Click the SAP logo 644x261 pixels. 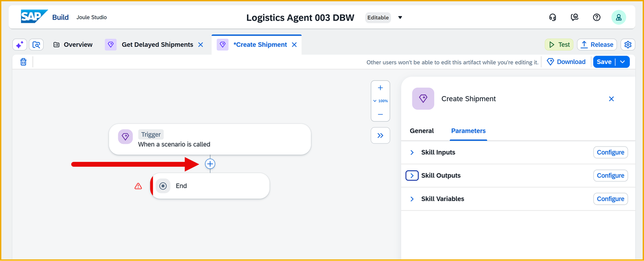pyautogui.click(x=34, y=17)
